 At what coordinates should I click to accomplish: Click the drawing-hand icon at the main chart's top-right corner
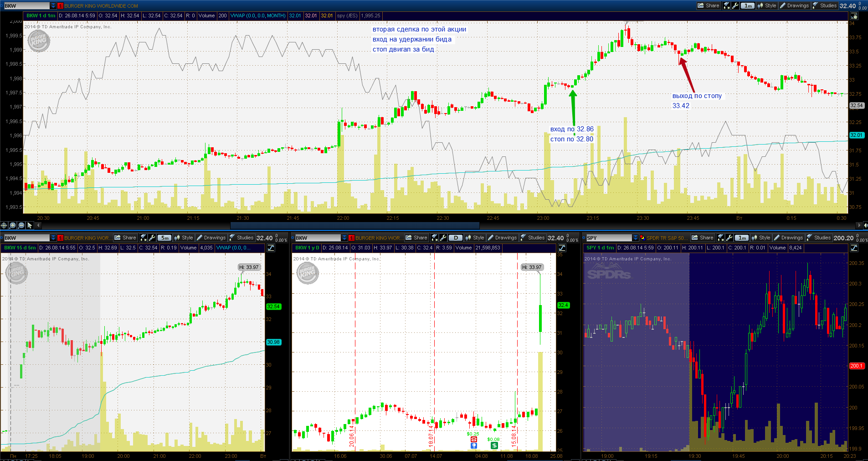(854, 16)
